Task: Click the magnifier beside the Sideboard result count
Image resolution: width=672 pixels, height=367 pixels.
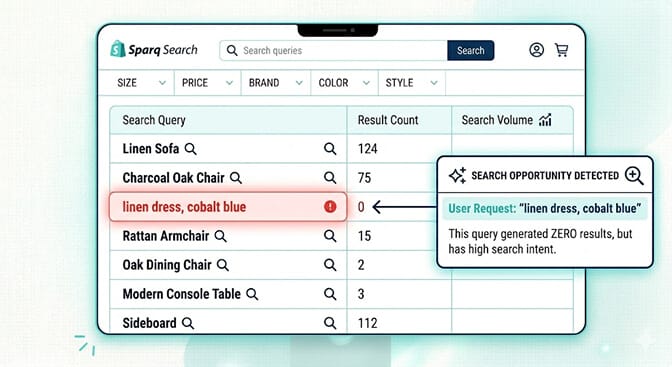Action: tap(330, 323)
